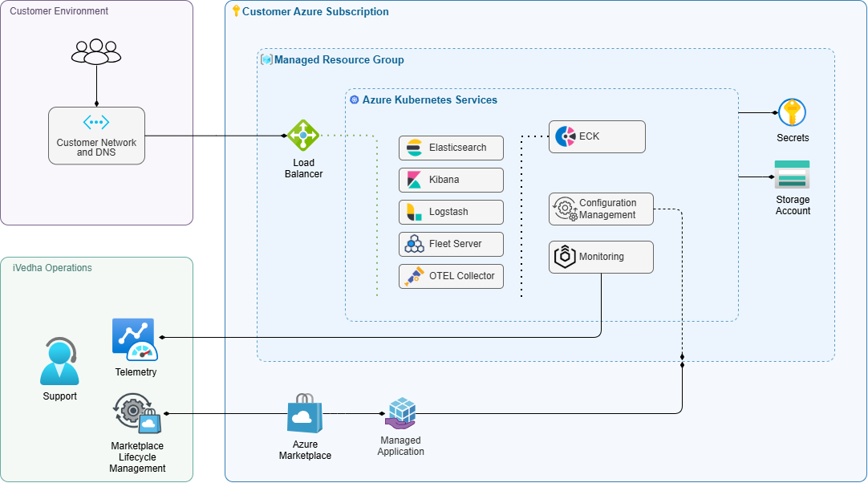The height and width of the screenshot is (483, 868).
Task: Click the Azure Marketplace shopping bag icon
Action: (305, 414)
